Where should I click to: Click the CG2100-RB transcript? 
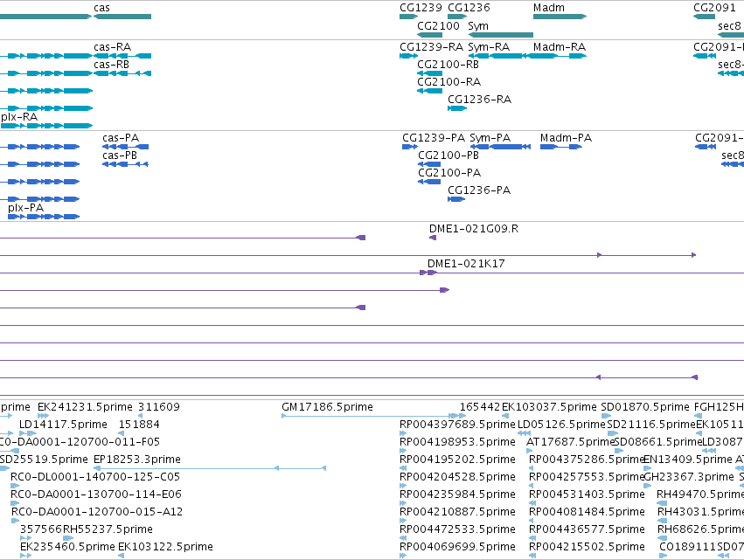click(x=429, y=73)
